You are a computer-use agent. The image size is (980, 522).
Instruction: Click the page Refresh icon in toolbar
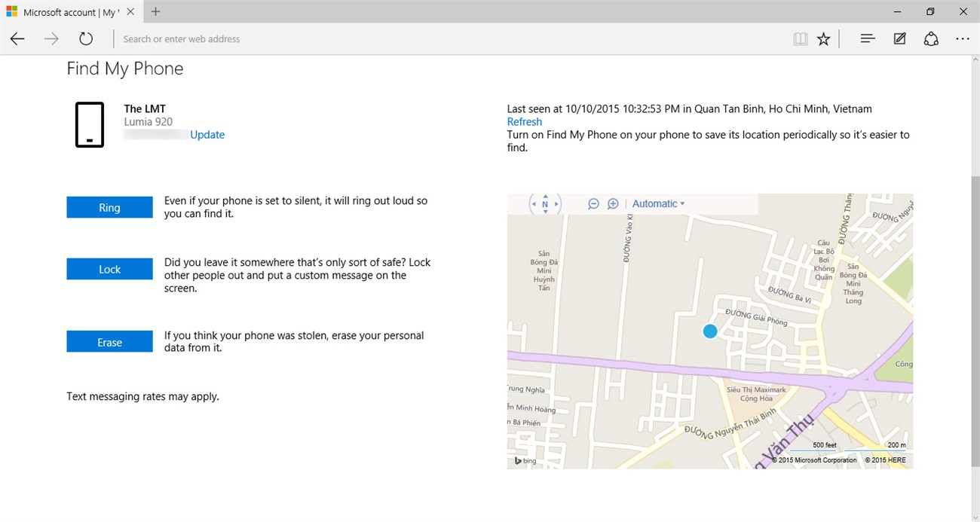86,39
